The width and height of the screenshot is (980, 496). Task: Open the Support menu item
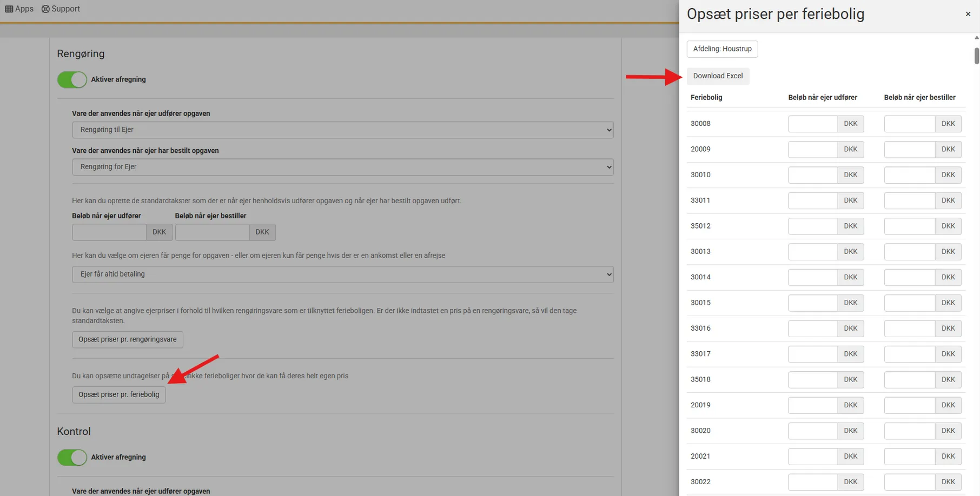[x=61, y=9]
